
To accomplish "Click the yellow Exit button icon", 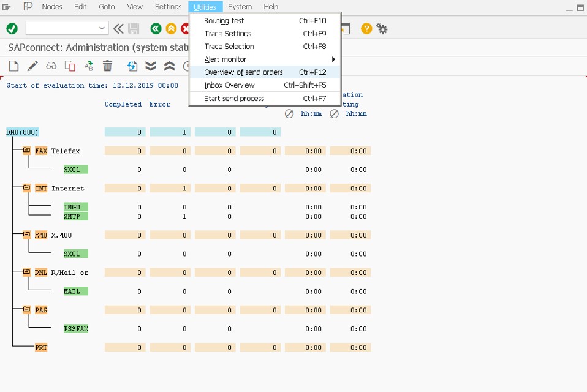I will pos(171,28).
